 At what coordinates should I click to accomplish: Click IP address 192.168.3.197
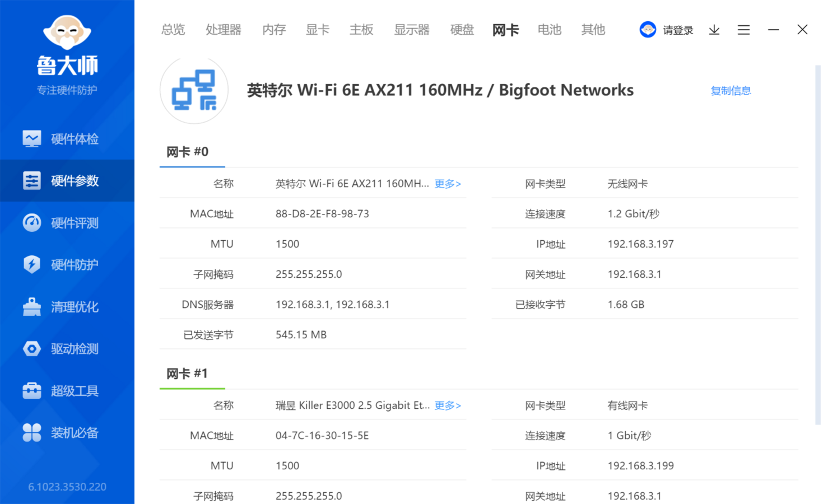(x=640, y=244)
